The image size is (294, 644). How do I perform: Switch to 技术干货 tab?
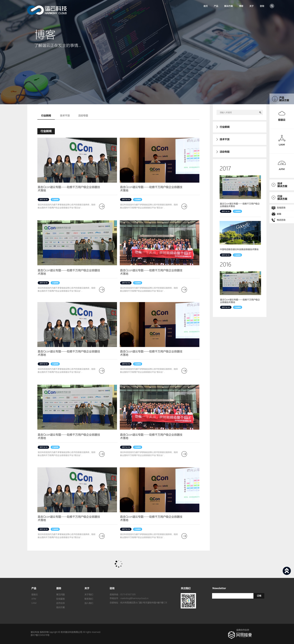tap(65, 115)
